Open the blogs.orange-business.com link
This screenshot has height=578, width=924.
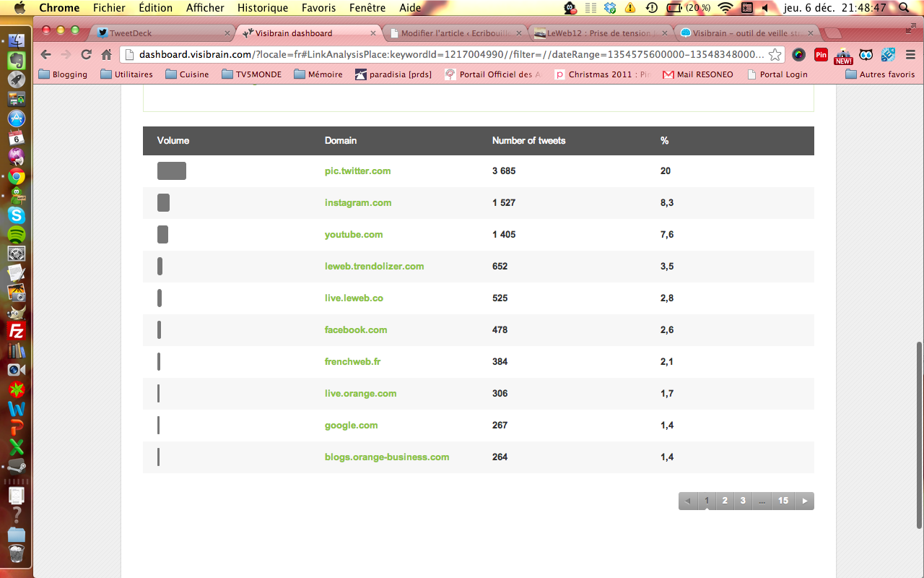387,457
